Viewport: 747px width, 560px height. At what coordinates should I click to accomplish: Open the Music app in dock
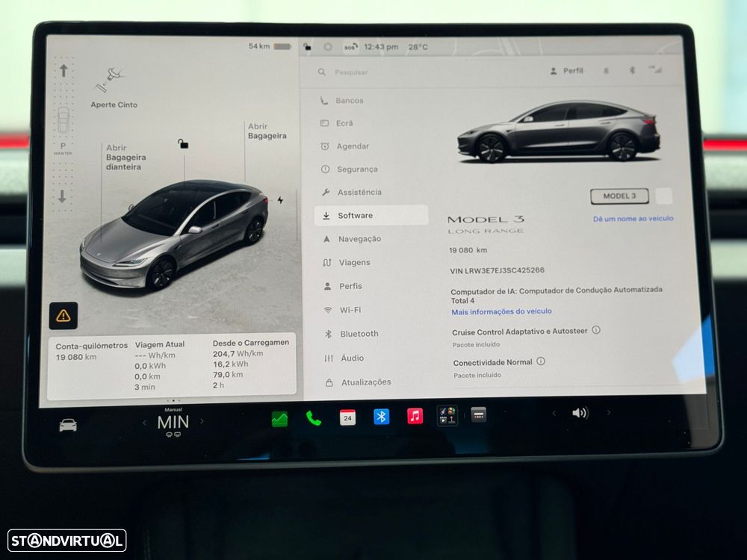415,416
